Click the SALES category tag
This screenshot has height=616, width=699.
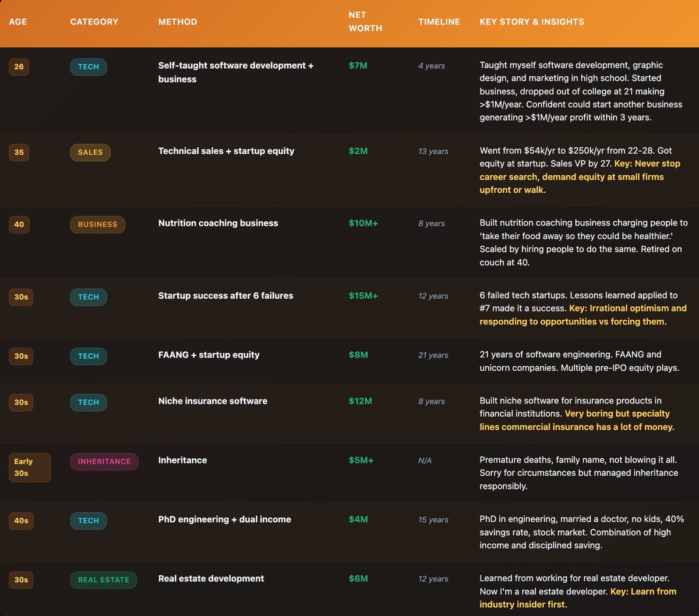click(90, 152)
